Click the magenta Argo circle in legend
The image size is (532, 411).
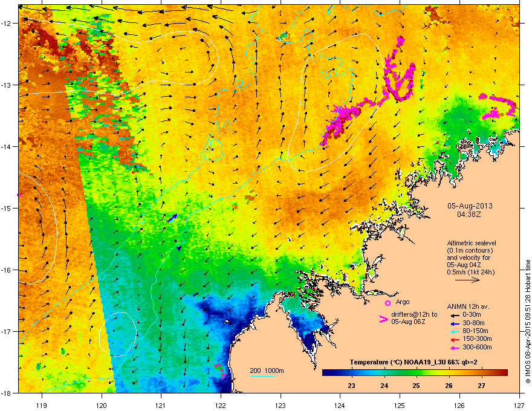(x=388, y=303)
